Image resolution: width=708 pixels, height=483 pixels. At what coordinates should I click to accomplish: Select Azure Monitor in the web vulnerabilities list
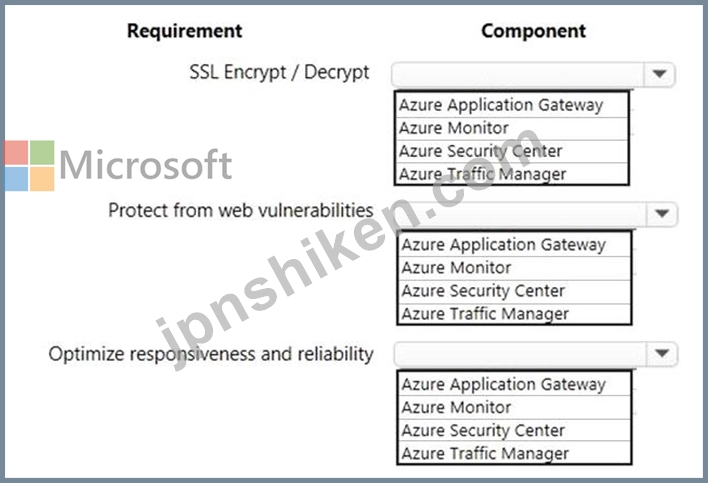(x=514, y=268)
